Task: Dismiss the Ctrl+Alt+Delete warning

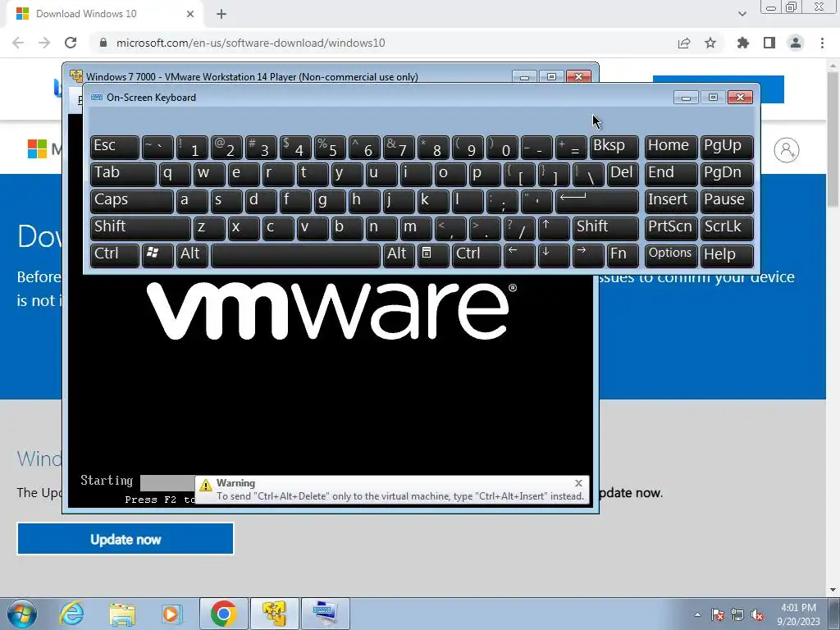Action: click(578, 483)
